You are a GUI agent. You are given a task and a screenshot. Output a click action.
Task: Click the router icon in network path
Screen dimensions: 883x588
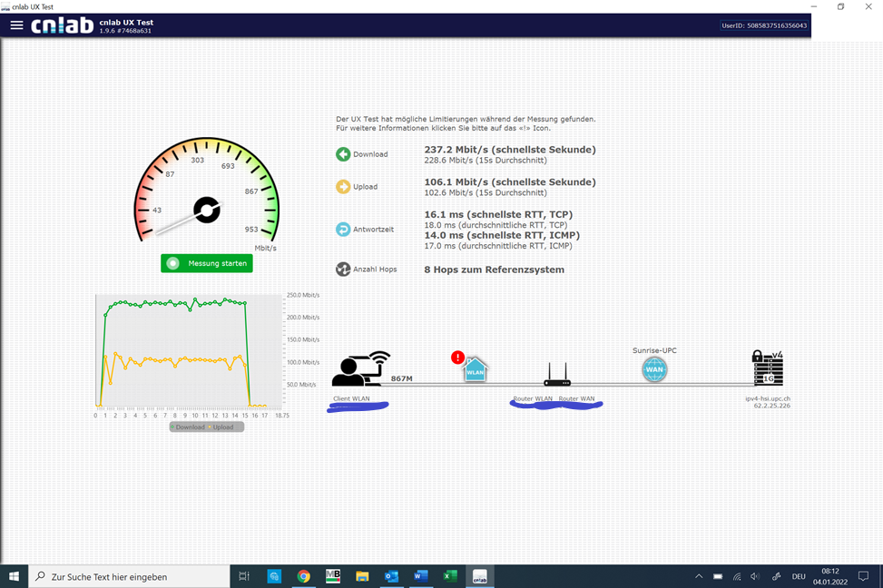pos(556,375)
